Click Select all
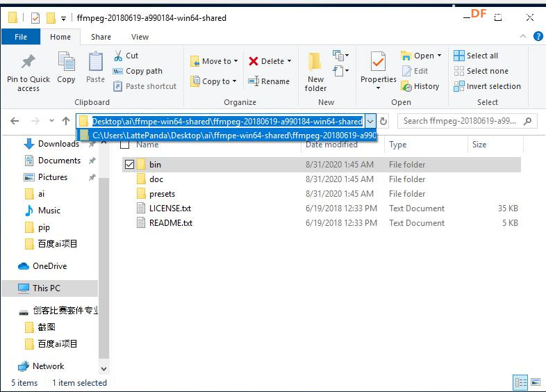The height and width of the screenshot is (392, 546). tap(476, 56)
